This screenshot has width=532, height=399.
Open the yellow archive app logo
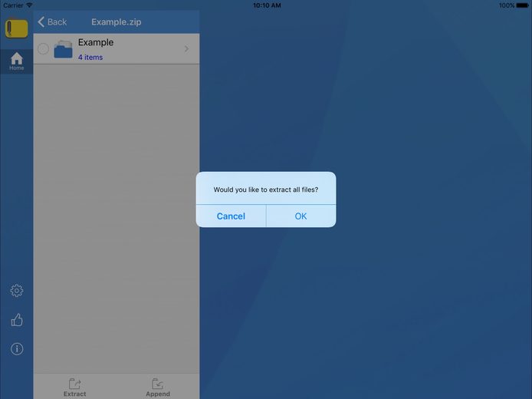click(x=16, y=28)
